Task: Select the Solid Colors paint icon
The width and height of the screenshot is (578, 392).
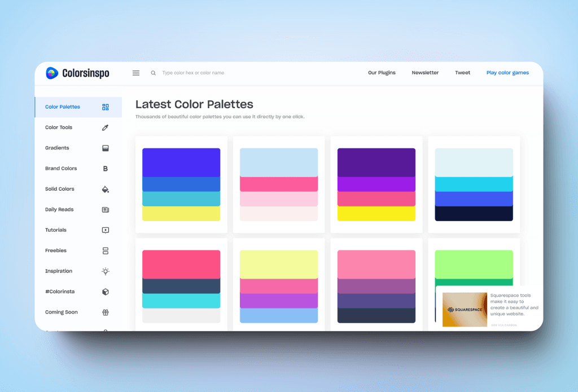Action: click(x=104, y=189)
